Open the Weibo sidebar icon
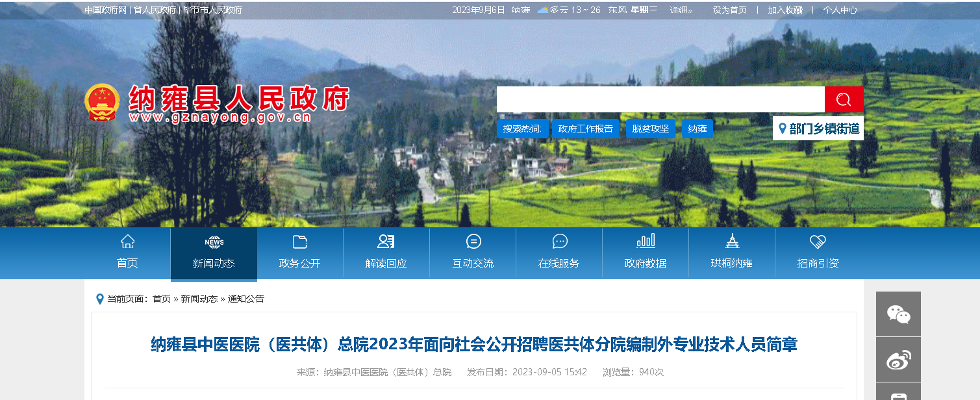980x400 pixels. [899, 360]
